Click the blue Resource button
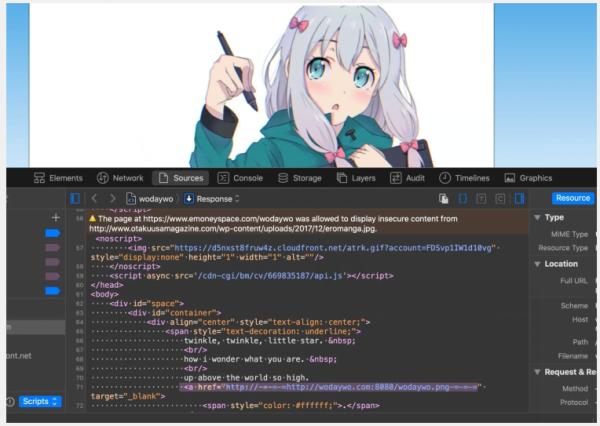 pos(573,198)
